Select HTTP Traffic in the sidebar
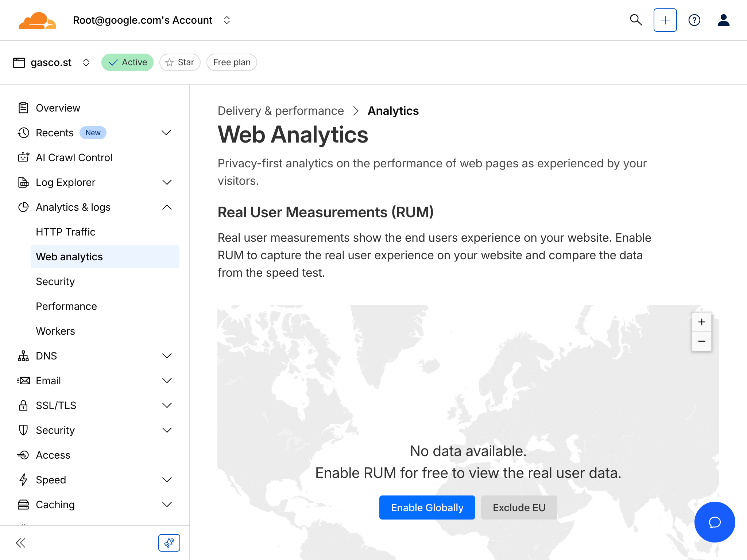Image resolution: width=747 pixels, height=560 pixels. pos(66,232)
